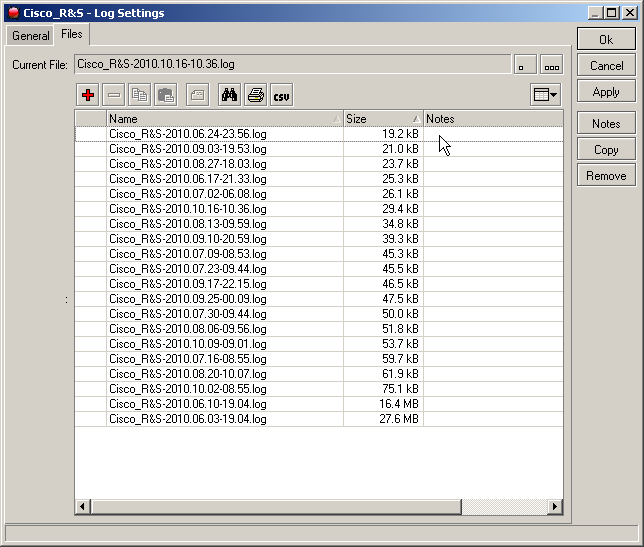Click the Ok button

point(606,39)
